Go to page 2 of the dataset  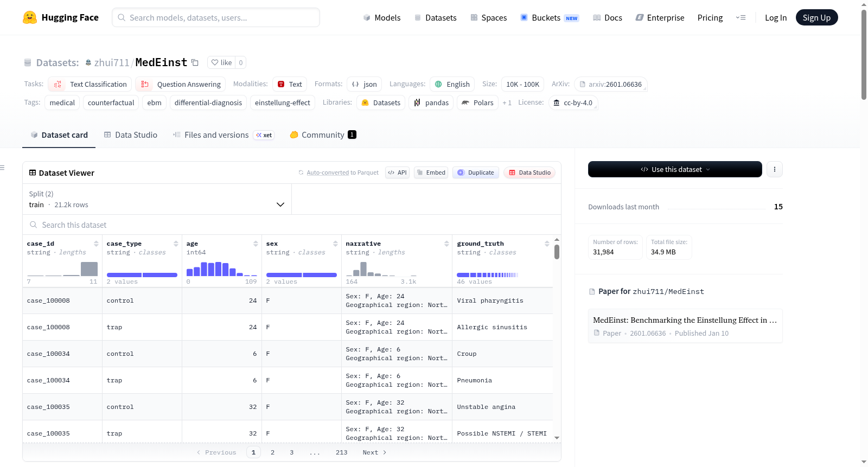click(272, 452)
